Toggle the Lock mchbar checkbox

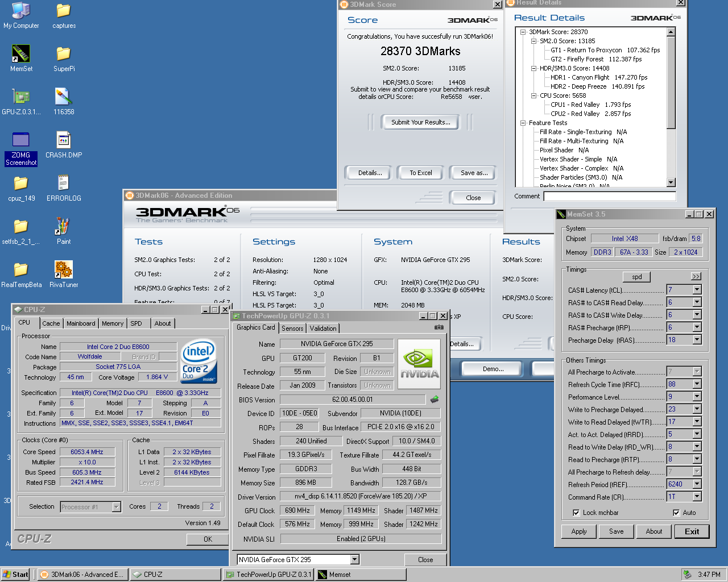coord(576,513)
